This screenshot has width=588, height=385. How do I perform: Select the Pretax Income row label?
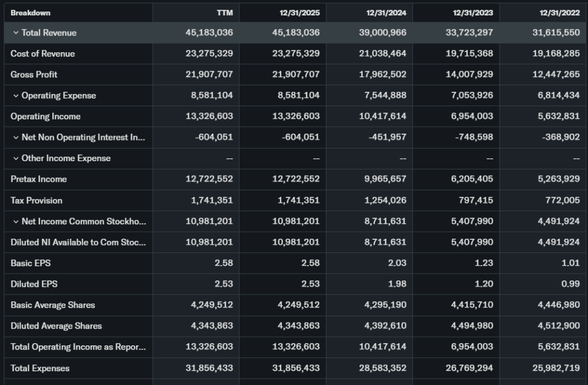click(x=38, y=179)
